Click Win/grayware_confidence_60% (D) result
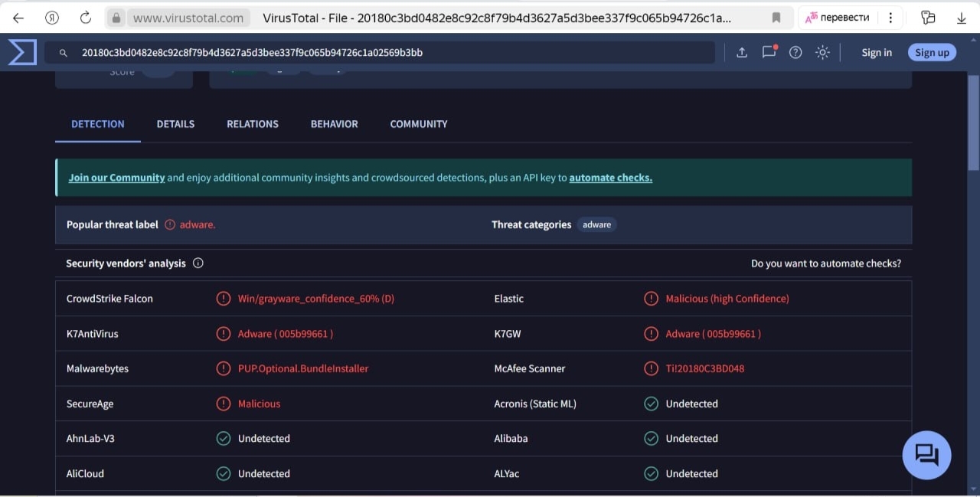Viewport: 980px width, 497px height. [316, 299]
